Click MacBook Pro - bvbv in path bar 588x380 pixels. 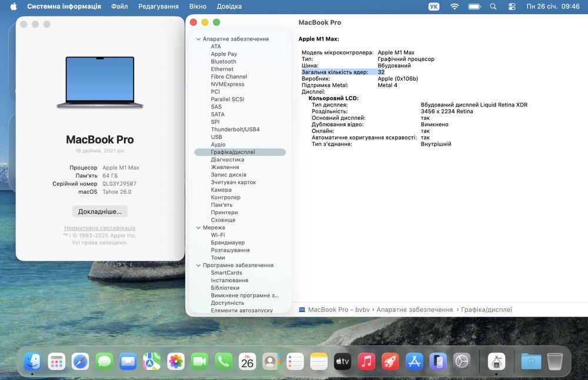tap(334, 310)
